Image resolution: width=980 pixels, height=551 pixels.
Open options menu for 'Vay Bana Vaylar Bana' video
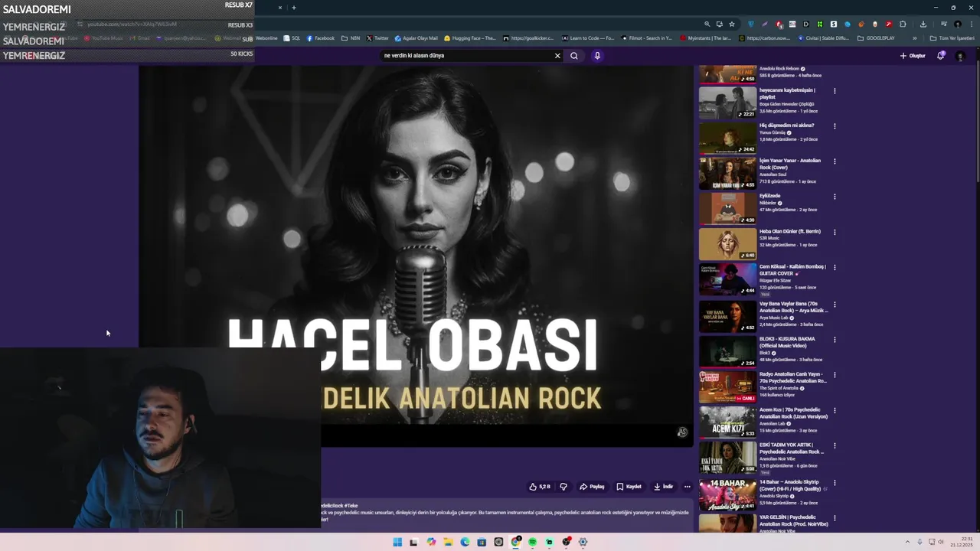click(x=835, y=305)
